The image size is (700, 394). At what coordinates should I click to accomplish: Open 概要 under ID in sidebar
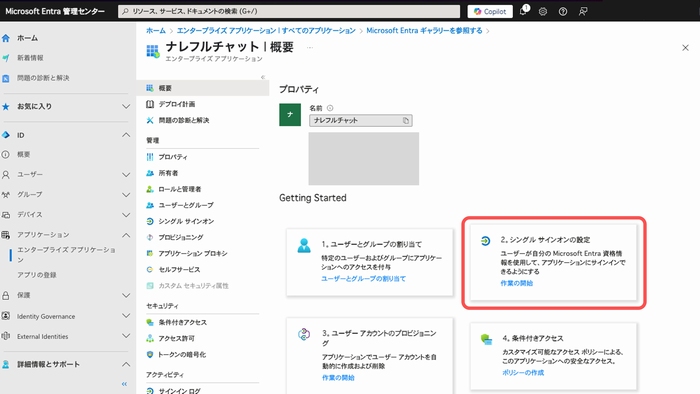click(24, 155)
